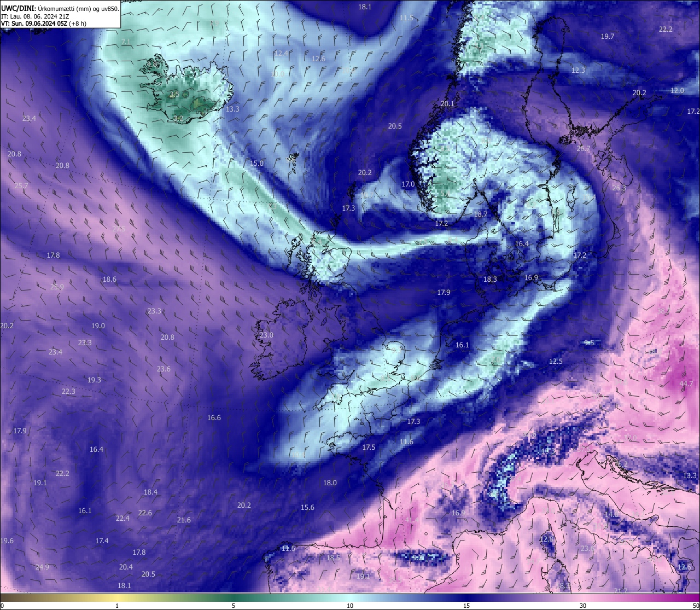Click the 17.5 value on the map
Screen dimensions: 700x610
tap(369, 447)
